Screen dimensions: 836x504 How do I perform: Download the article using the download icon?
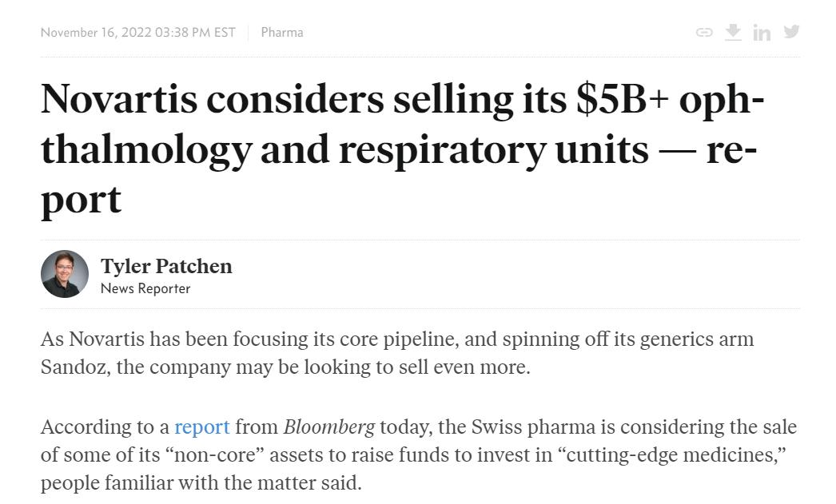733,32
